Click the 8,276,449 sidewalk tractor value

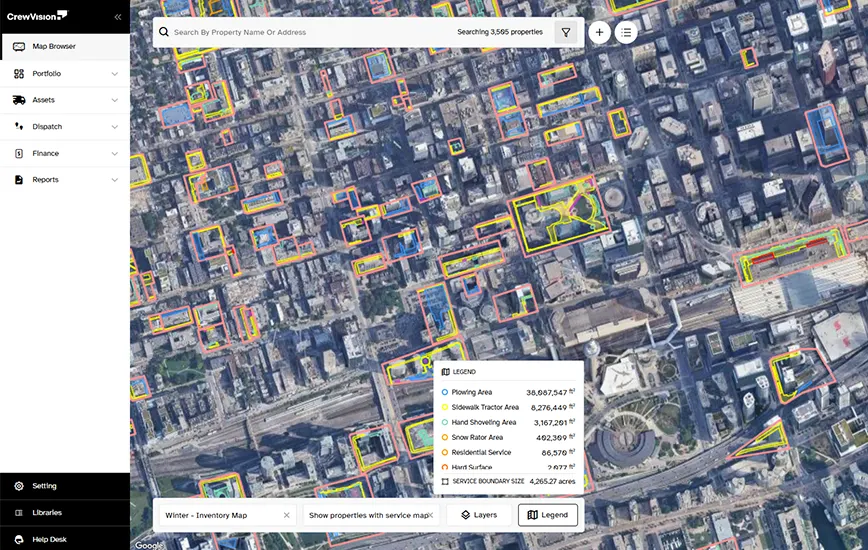pos(549,407)
